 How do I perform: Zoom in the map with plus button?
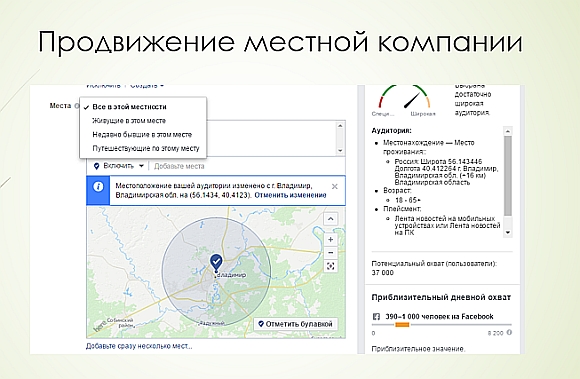coord(330,240)
